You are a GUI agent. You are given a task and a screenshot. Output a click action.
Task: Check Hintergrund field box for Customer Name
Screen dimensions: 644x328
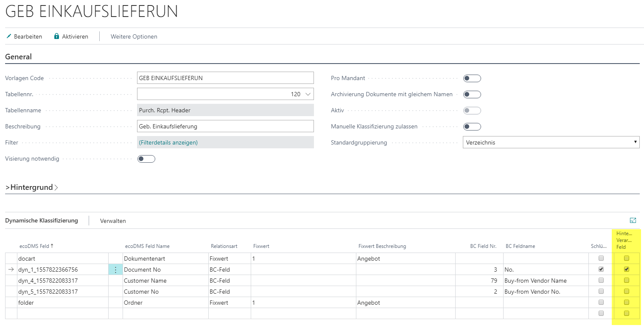(x=627, y=280)
